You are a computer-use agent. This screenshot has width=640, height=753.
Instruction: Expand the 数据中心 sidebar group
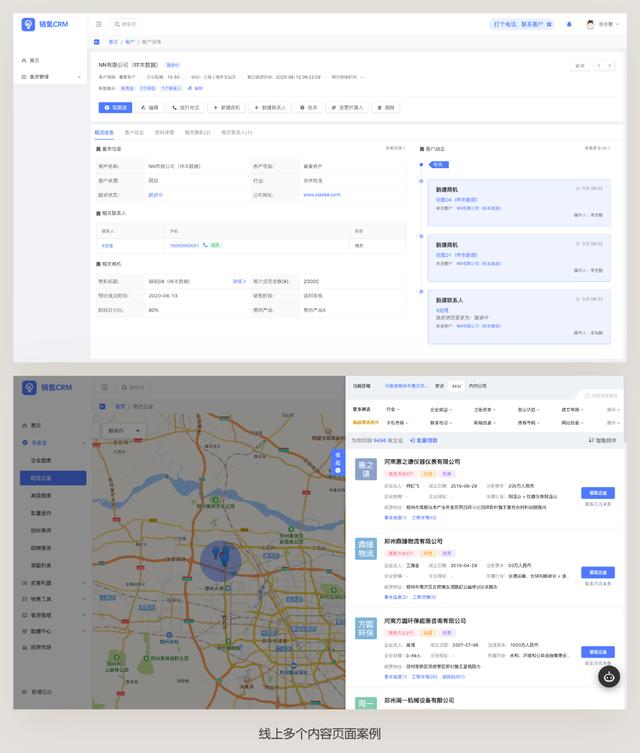tap(84, 631)
